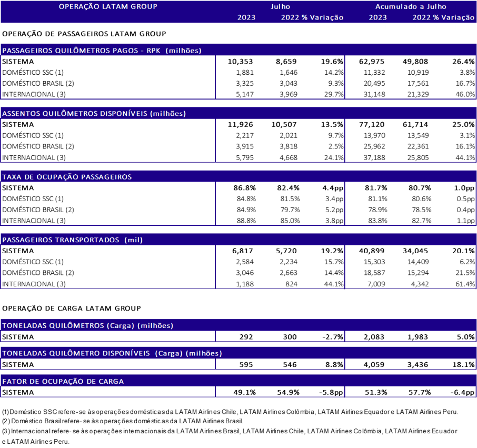
Task: Select the "Julho" column group header
Action: (280, 7)
